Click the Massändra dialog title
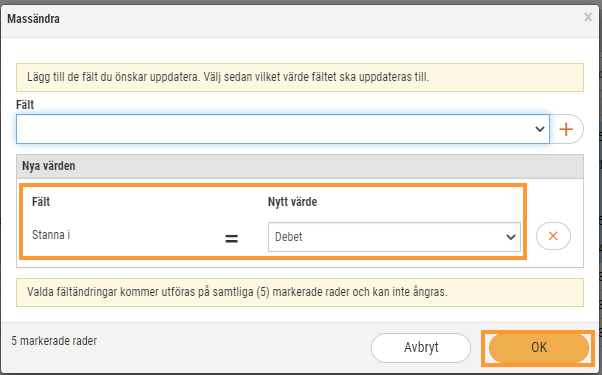Viewport: 602px width, 375px height. (33, 19)
